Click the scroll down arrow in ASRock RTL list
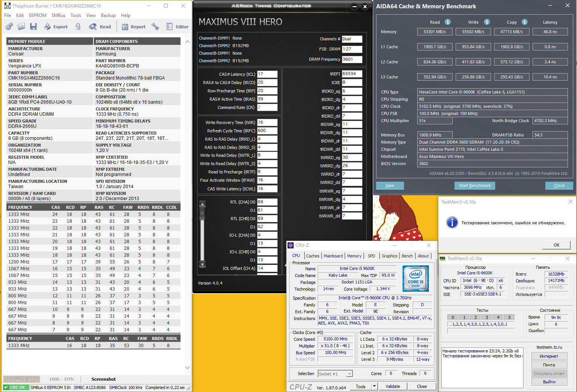577x392 pixels. coord(202,264)
